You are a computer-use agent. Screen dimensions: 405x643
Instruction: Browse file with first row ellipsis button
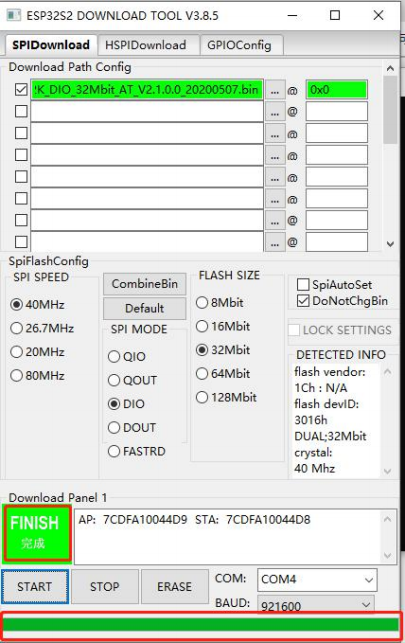275,90
